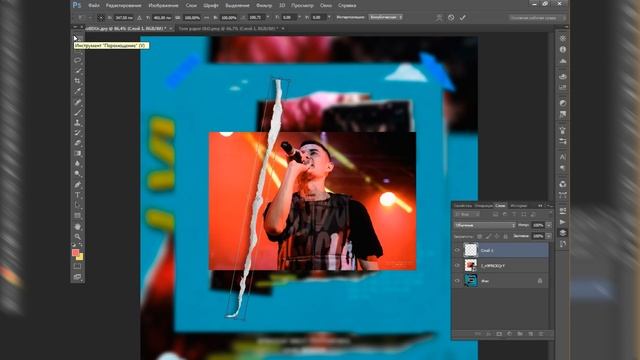Open the Изображение menu
640x360 pixels.
(x=163, y=6)
